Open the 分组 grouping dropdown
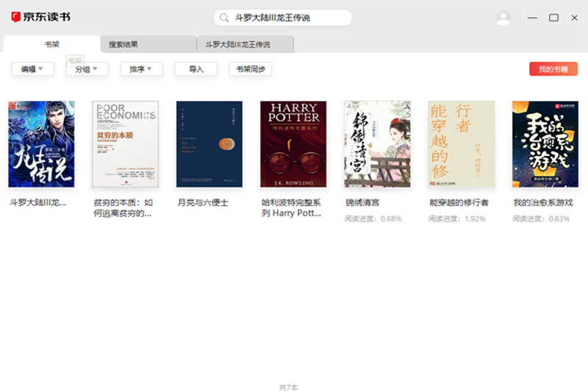Image resolution: width=588 pixels, height=392 pixels. click(x=87, y=69)
